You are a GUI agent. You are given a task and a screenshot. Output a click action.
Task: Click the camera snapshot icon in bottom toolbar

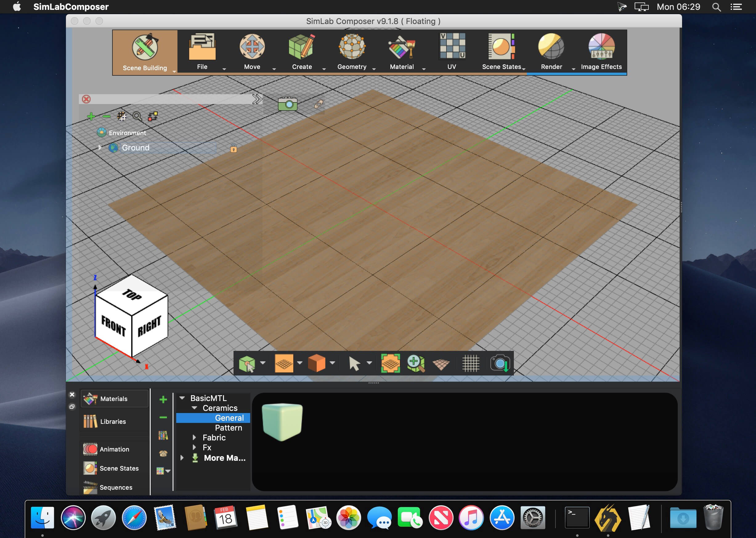point(500,363)
